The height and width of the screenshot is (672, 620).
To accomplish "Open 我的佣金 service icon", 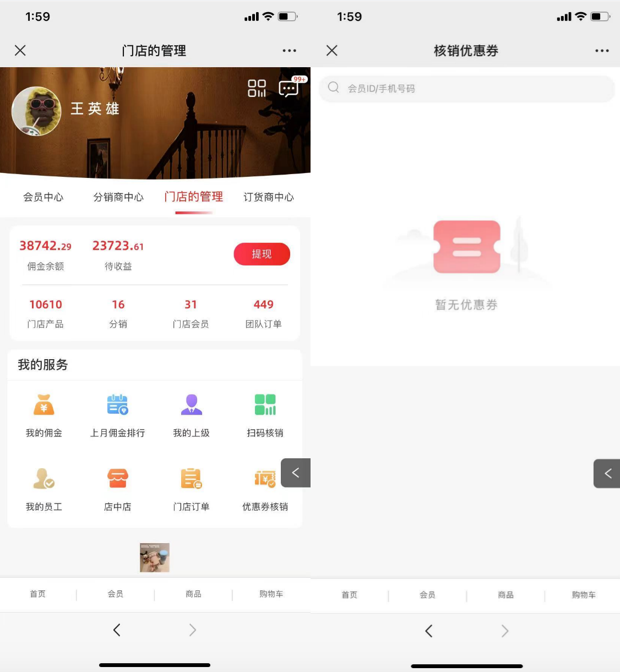I will pyautogui.click(x=43, y=413).
